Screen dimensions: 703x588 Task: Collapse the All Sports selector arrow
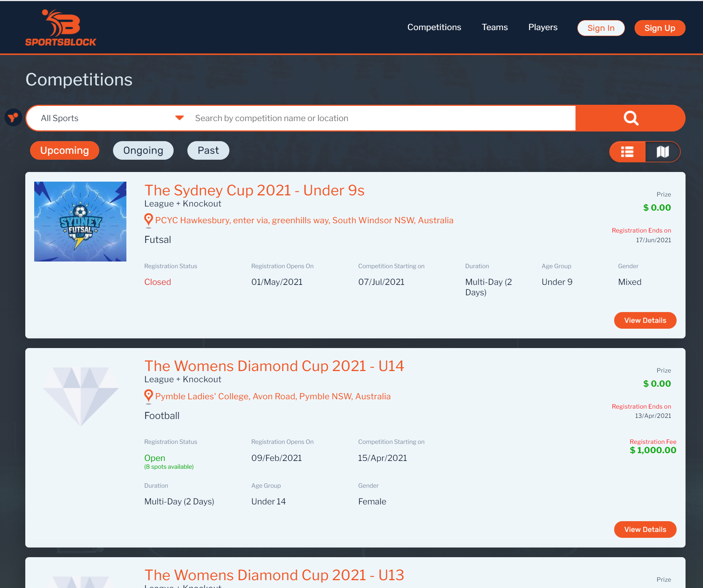click(180, 118)
